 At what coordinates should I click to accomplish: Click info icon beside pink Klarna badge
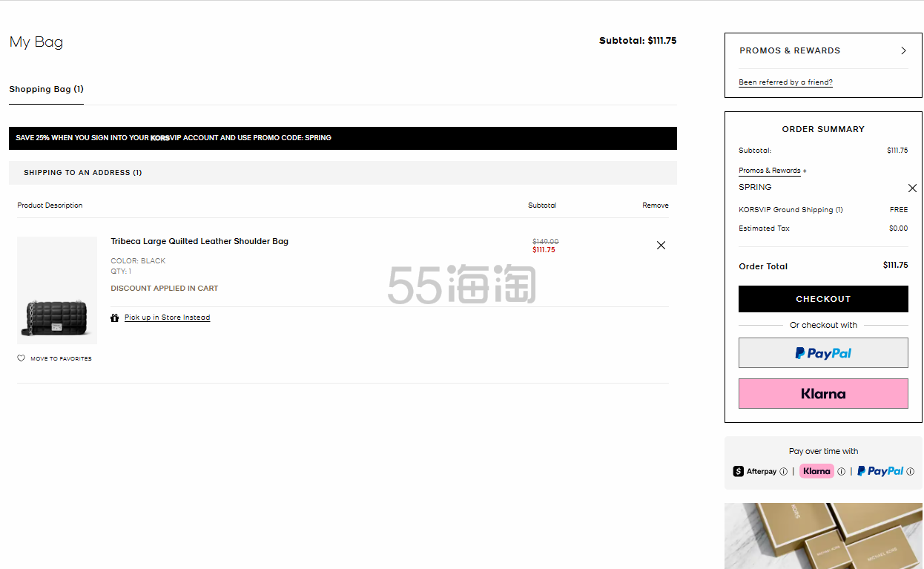pos(841,472)
